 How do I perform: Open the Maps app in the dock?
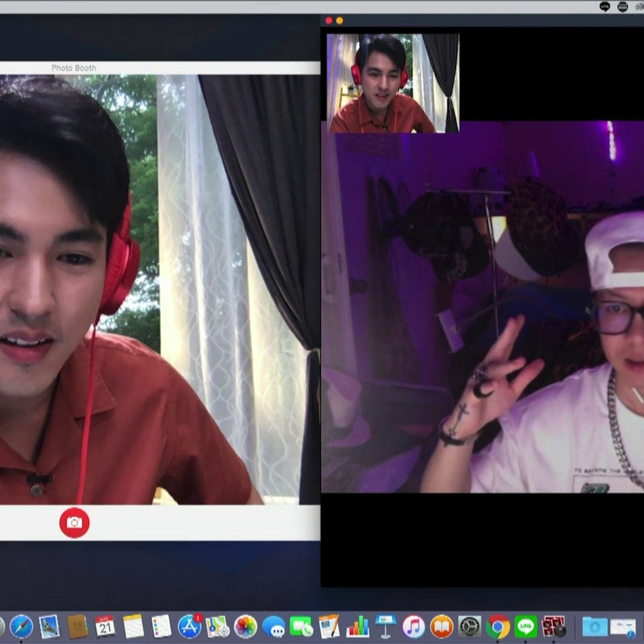pyautogui.click(x=217, y=627)
